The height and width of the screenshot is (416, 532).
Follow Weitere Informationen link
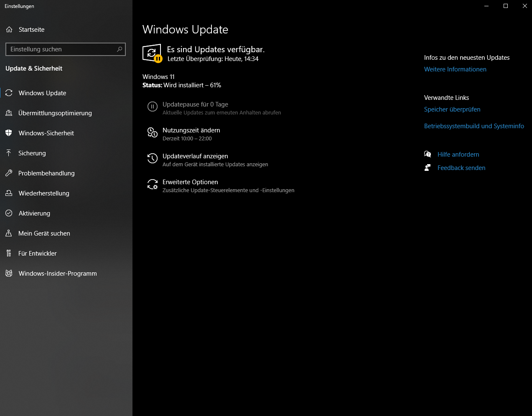click(455, 69)
